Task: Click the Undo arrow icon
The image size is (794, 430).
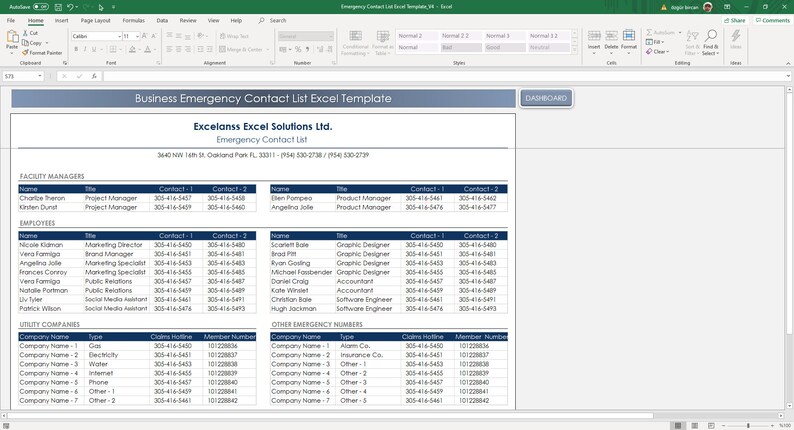Action: (70, 7)
